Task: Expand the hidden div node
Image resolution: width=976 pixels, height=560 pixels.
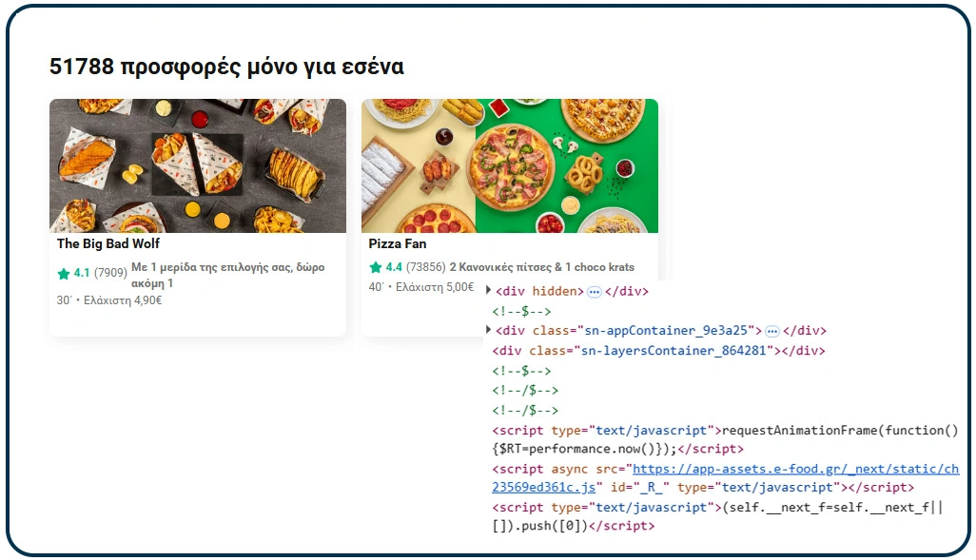Action: [x=489, y=291]
